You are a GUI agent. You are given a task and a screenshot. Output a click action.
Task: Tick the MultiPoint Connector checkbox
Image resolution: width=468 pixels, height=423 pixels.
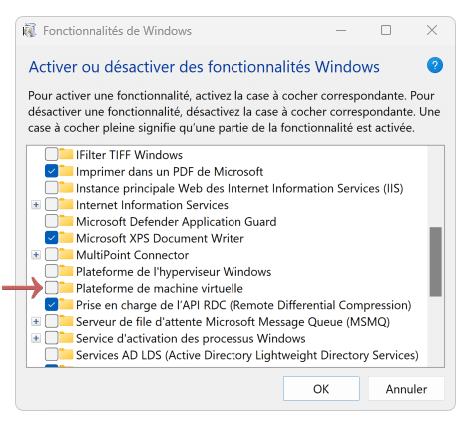[x=51, y=254]
